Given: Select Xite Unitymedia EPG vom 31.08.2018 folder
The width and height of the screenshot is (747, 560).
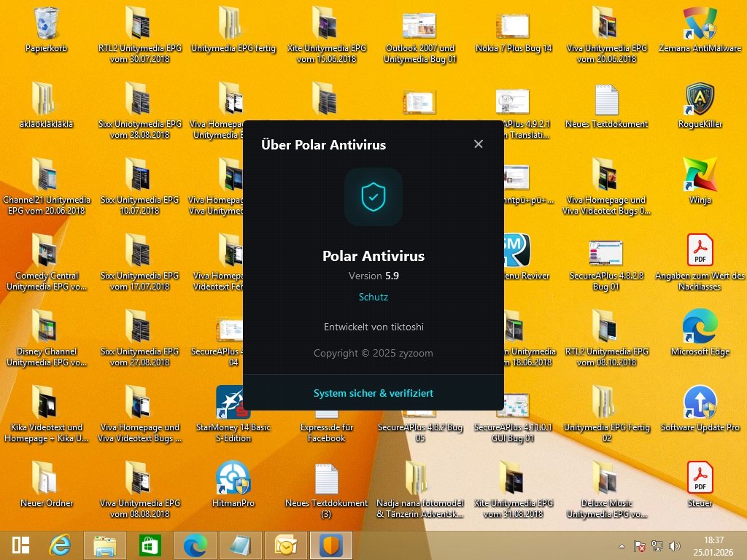Looking at the screenshot, I should click(x=513, y=489).
